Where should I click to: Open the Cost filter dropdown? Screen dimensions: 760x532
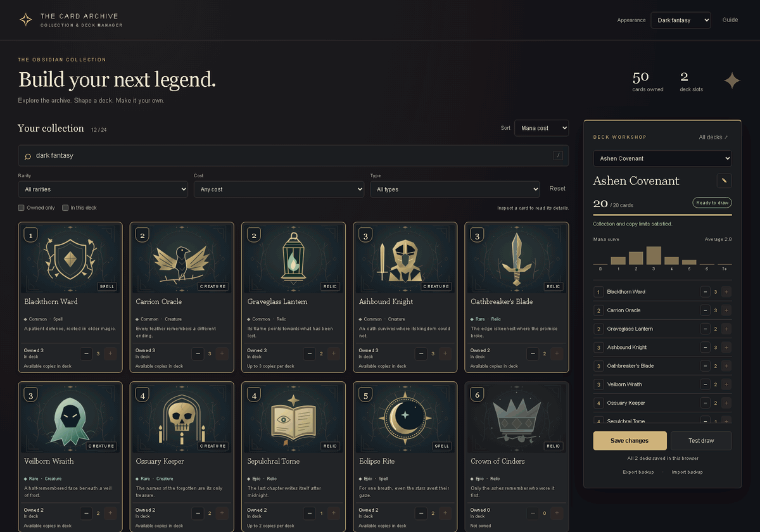pos(279,189)
